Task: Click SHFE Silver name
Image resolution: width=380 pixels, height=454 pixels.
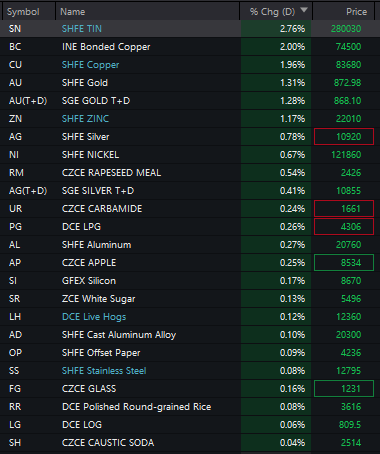Action: pos(85,137)
